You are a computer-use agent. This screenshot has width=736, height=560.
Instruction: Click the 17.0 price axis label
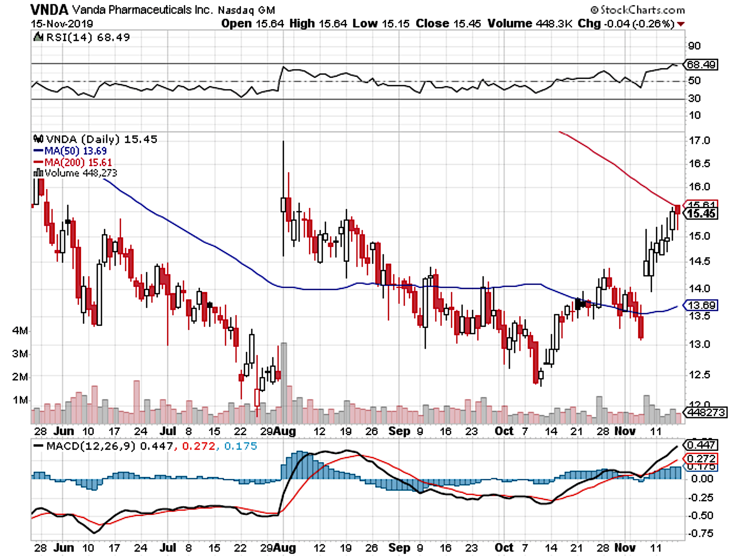click(x=699, y=140)
